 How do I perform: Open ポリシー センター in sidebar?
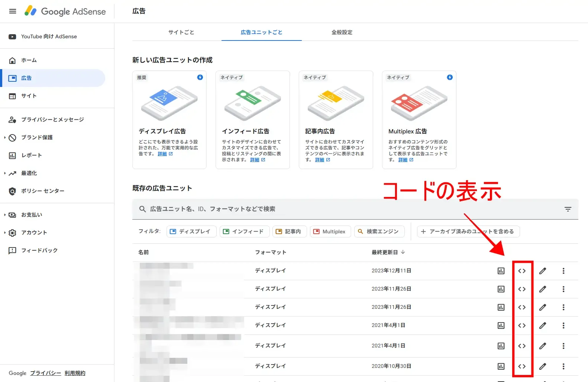[42, 191]
